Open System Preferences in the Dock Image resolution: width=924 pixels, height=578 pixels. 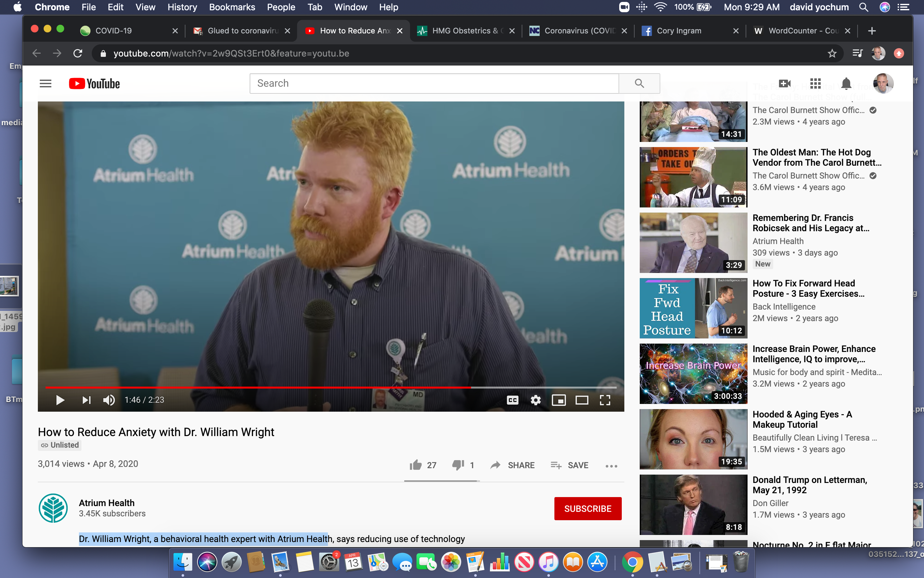click(x=329, y=562)
